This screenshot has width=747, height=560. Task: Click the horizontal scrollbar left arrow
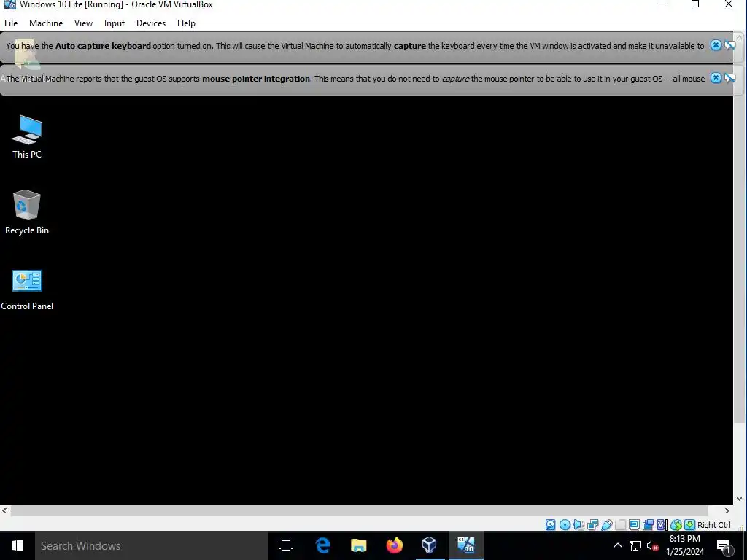(4, 510)
